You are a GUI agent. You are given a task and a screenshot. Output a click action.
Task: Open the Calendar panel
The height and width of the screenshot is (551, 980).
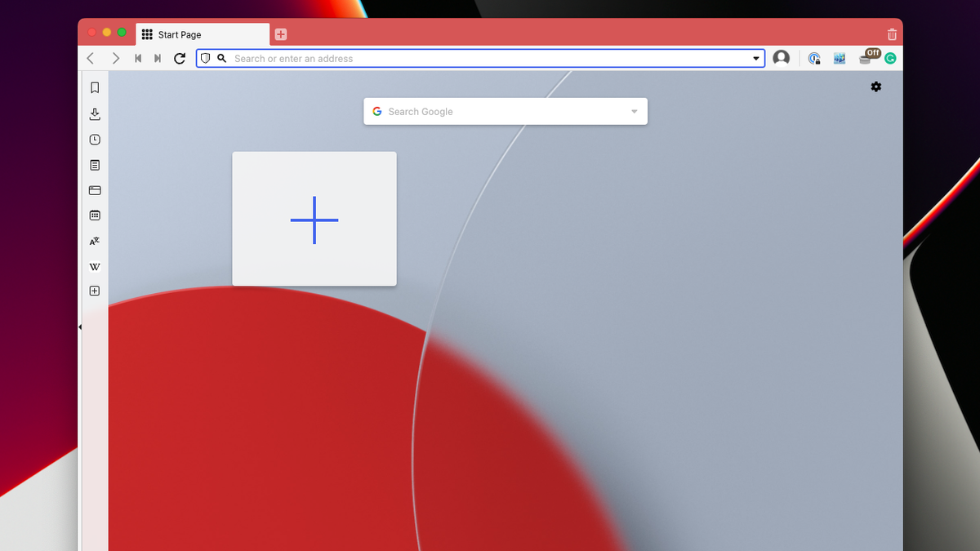point(95,215)
